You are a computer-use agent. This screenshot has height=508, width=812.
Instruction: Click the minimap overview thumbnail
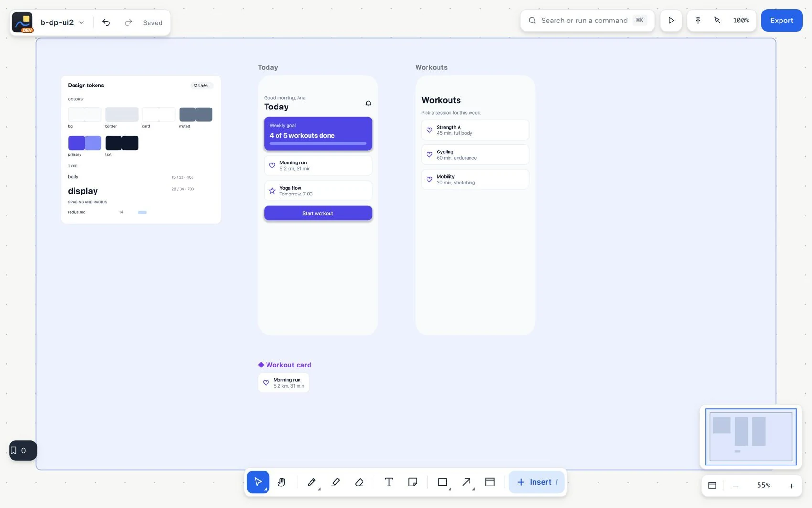(x=751, y=437)
